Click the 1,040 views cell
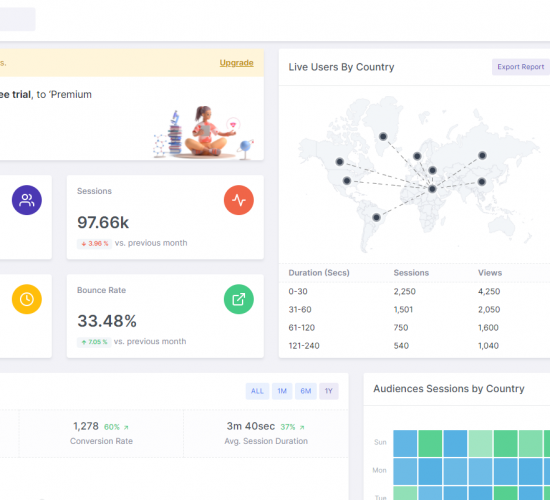550x500 pixels. [x=488, y=346]
